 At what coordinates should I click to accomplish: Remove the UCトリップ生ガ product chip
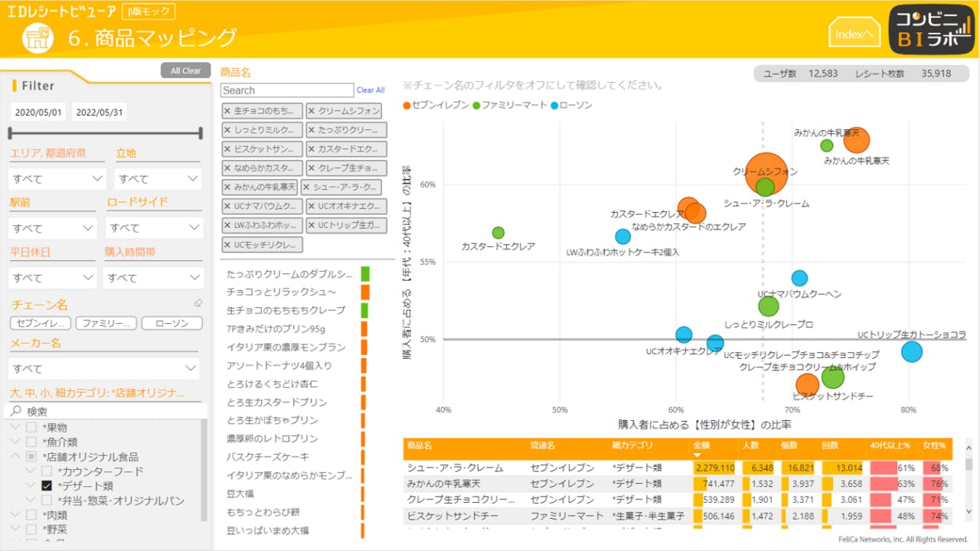(x=312, y=226)
